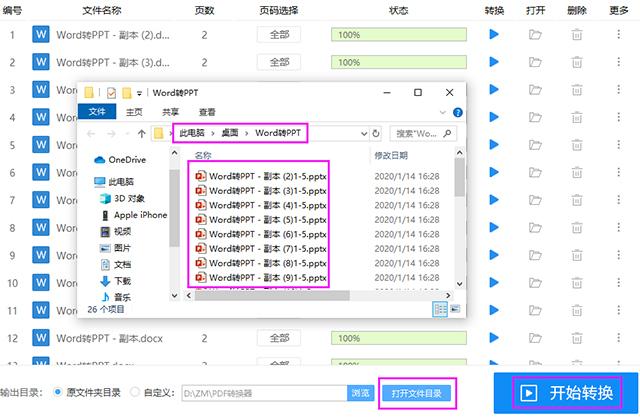Go up one folder level in Explorer
The width and height of the screenshot is (640, 420).
(141, 133)
